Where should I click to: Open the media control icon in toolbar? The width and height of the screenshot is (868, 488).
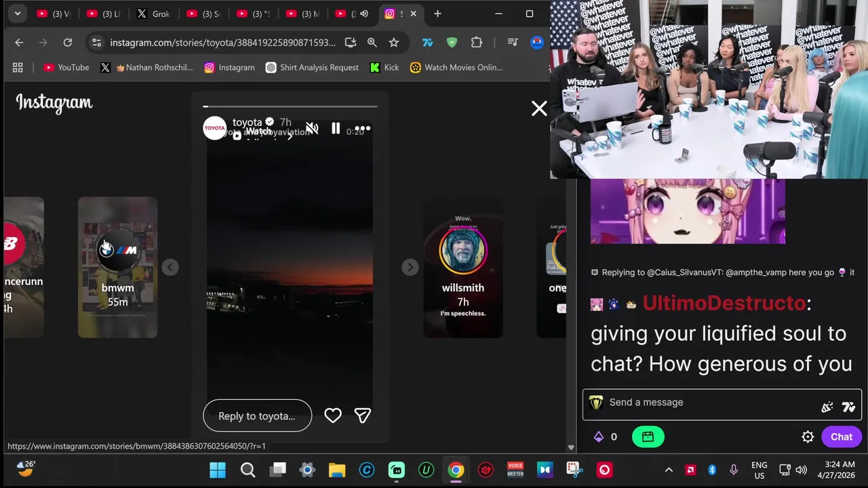pyautogui.click(x=511, y=43)
